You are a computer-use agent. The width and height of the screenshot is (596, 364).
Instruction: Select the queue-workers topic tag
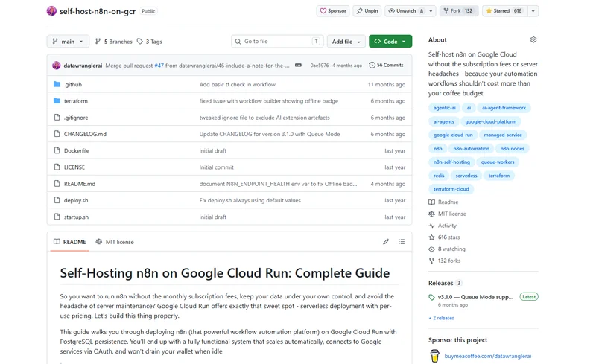pyautogui.click(x=498, y=162)
